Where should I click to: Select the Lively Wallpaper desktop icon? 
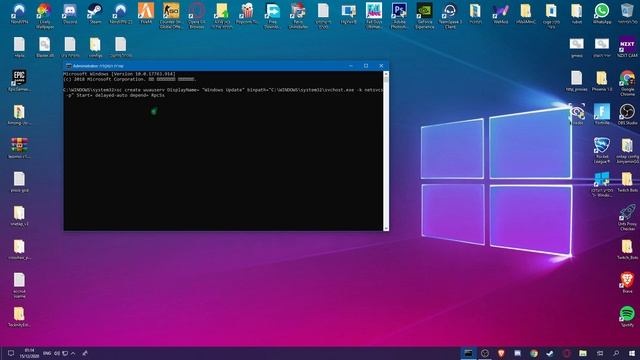(44, 16)
